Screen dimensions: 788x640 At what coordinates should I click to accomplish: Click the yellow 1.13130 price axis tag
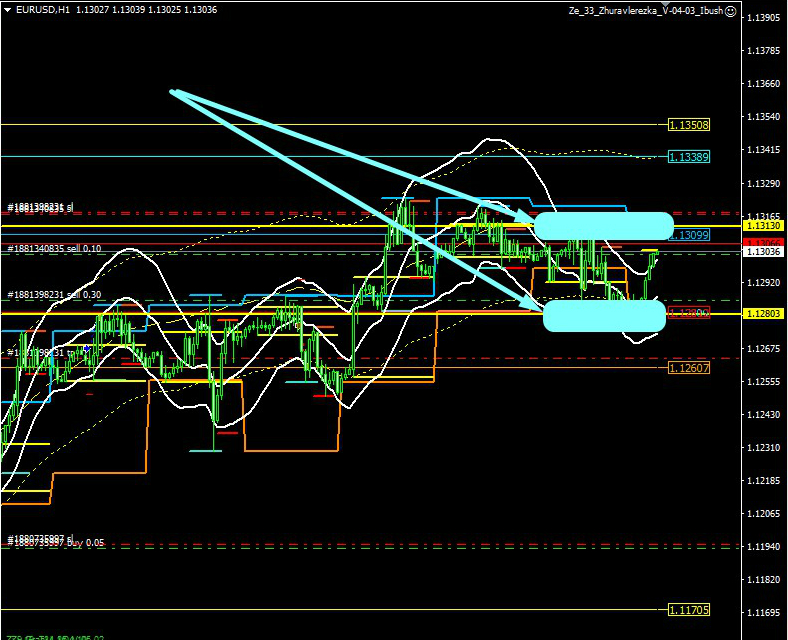(763, 226)
